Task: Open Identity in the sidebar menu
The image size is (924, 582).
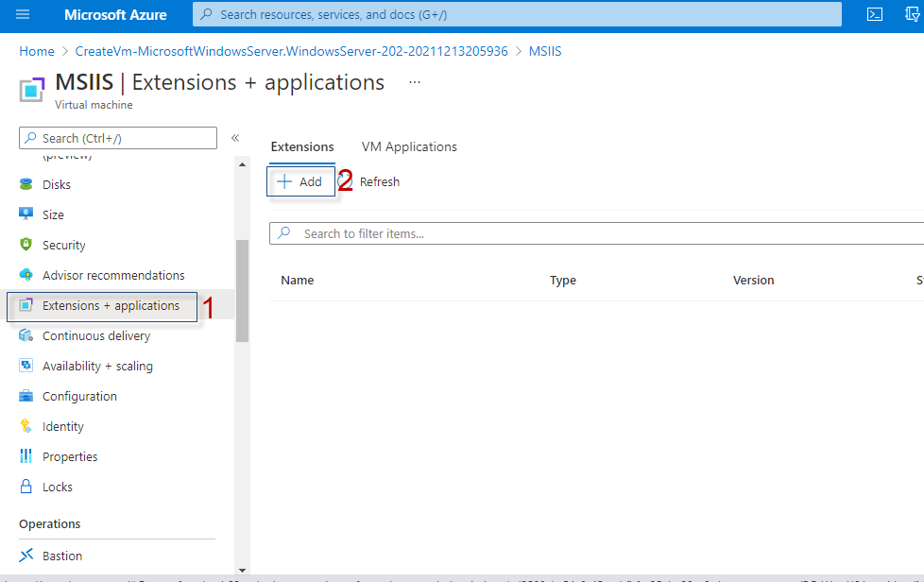Action: [63, 426]
